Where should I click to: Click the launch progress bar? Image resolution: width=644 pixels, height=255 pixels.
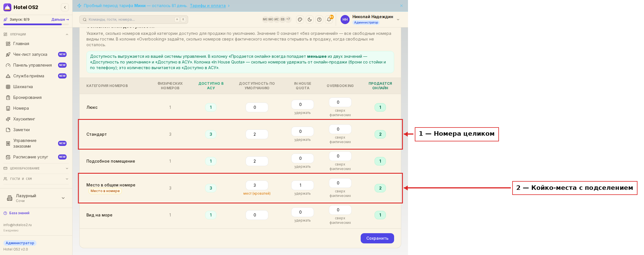pos(36,24)
